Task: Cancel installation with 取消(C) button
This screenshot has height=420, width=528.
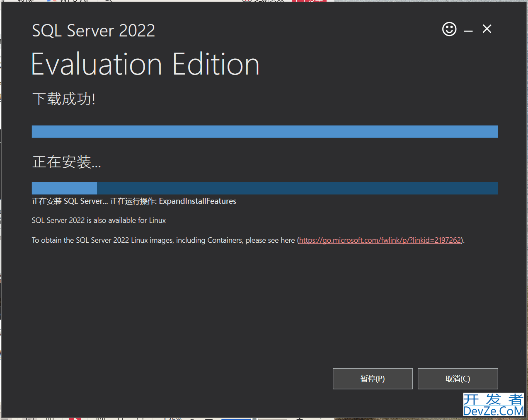Action: click(x=458, y=379)
